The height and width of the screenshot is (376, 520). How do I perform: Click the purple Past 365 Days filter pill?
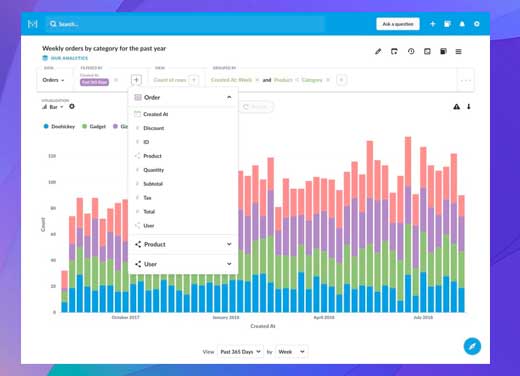tap(94, 82)
